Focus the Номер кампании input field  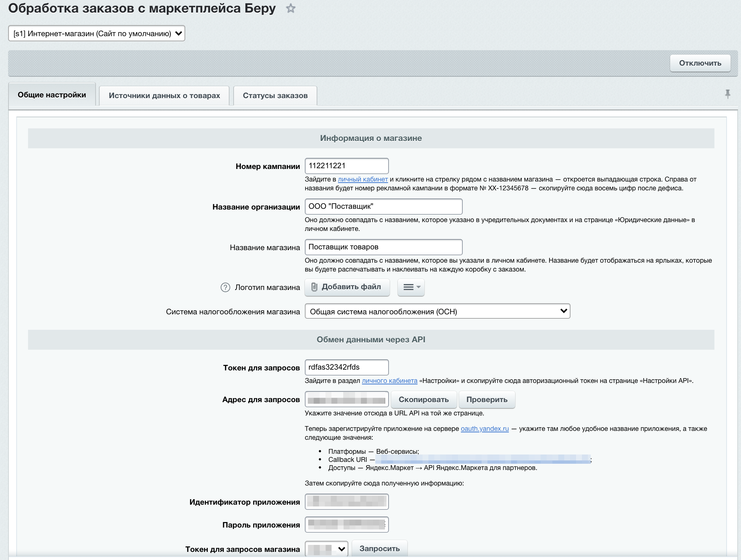[347, 166]
